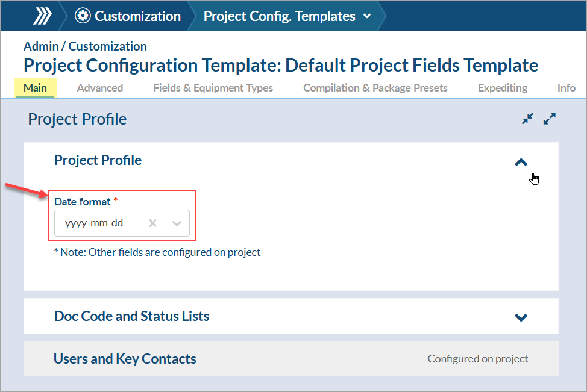Clear the Date format value with X
This screenshot has width=587, height=392.
(x=153, y=223)
